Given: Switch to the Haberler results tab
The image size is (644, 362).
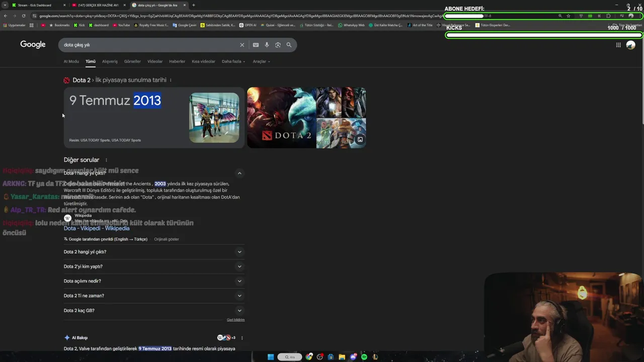Looking at the screenshot, I should 177,61.
